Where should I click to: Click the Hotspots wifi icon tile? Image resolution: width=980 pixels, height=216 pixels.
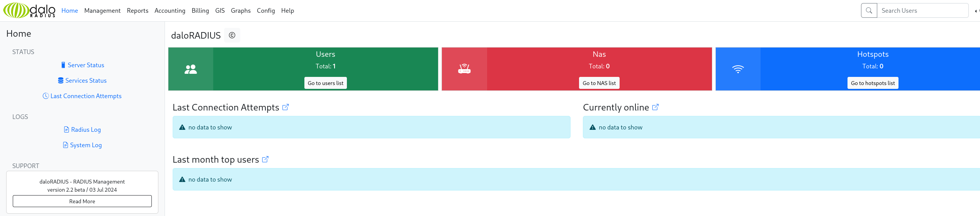coord(738,69)
